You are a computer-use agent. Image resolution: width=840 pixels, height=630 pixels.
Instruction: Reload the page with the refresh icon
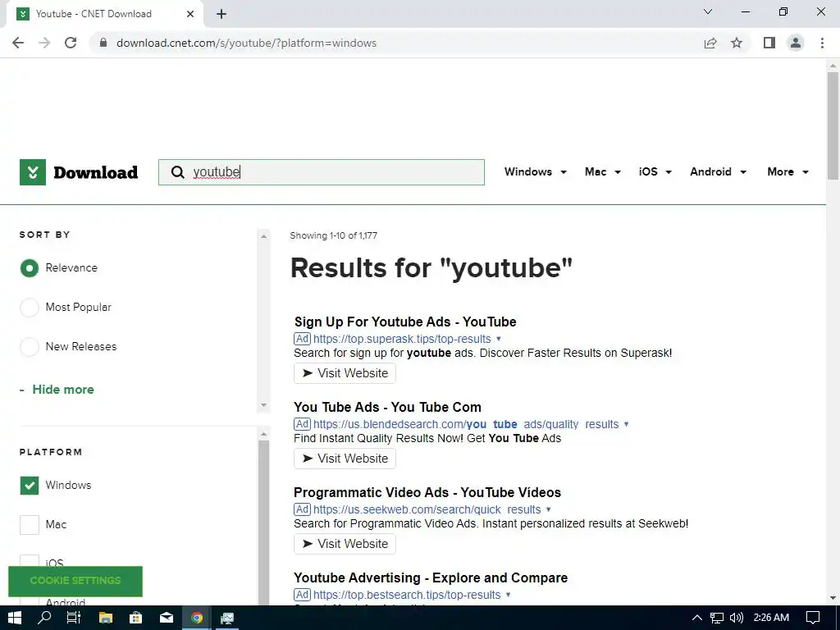71,43
